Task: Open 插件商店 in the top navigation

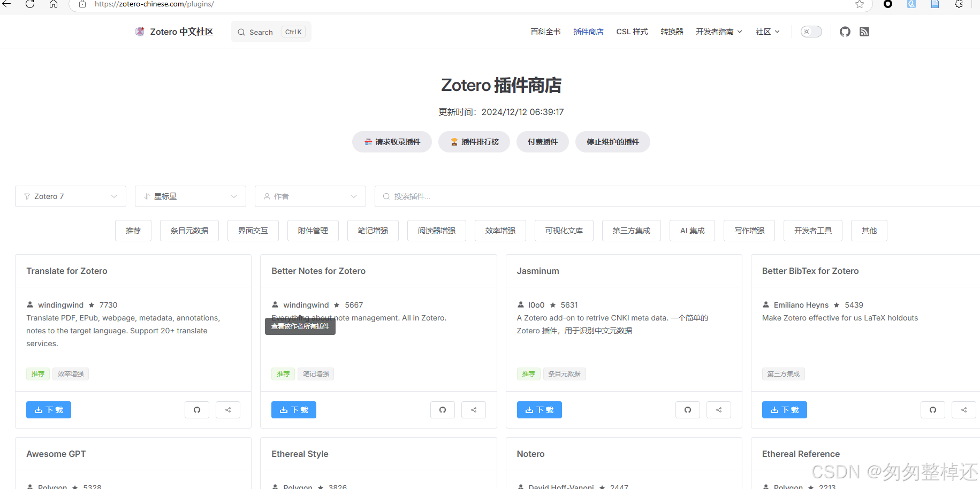Action: pyautogui.click(x=588, y=32)
